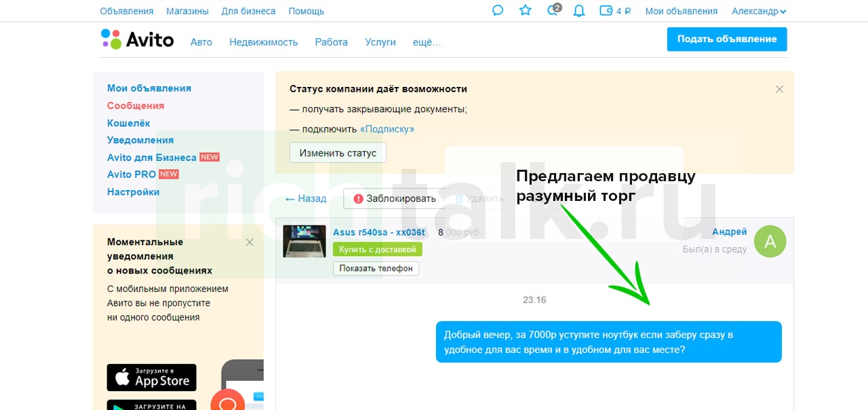Image resolution: width=868 pixels, height=410 pixels.
Task: Open seller name Андрей
Action: click(x=729, y=232)
